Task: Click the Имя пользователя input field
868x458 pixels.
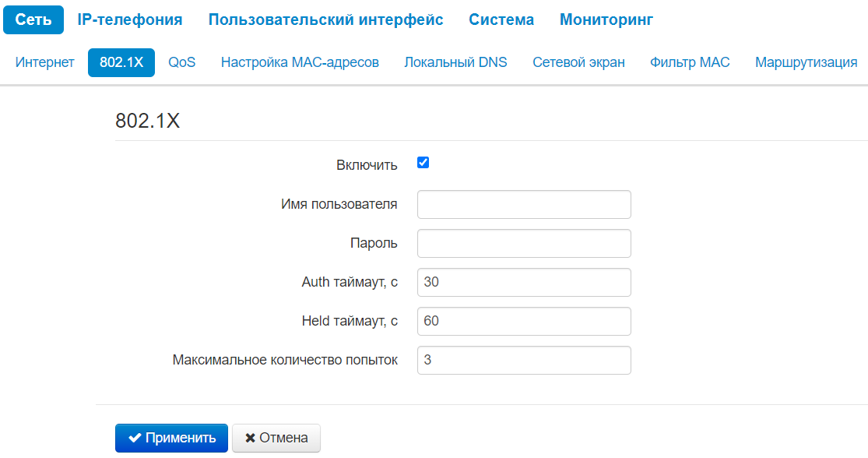Action: click(x=524, y=205)
